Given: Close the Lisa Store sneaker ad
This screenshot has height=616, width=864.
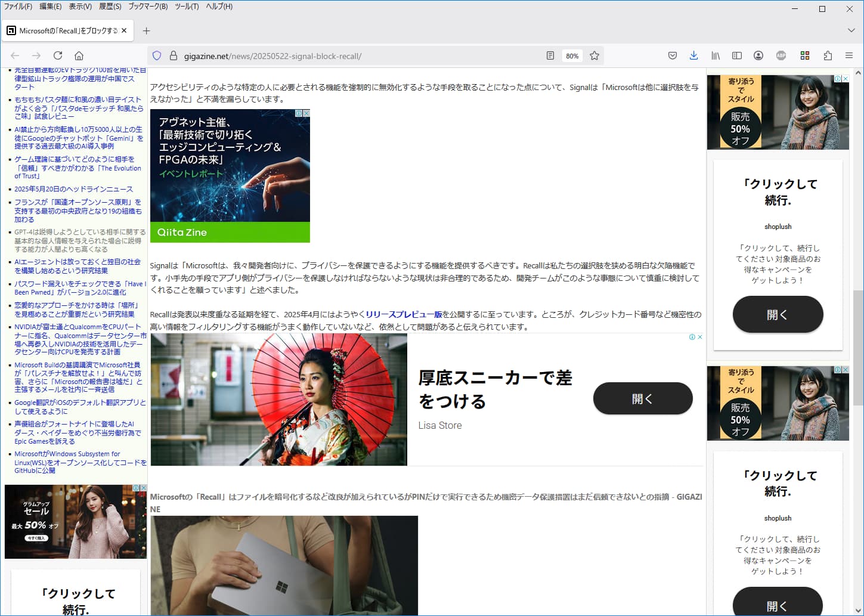Looking at the screenshot, I should pyautogui.click(x=700, y=337).
